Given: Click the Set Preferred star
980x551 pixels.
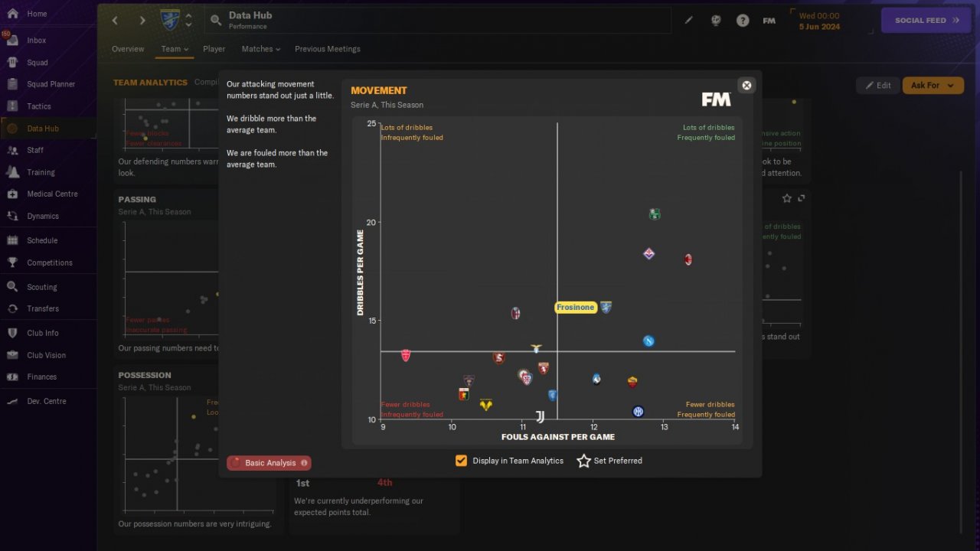Looking at the screenshot, I should point(583,461).
